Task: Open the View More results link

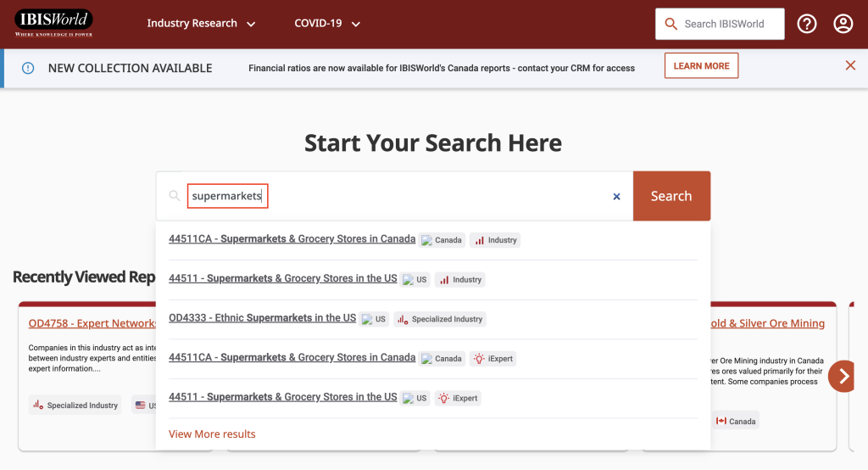Action: (x=212, y=434)
